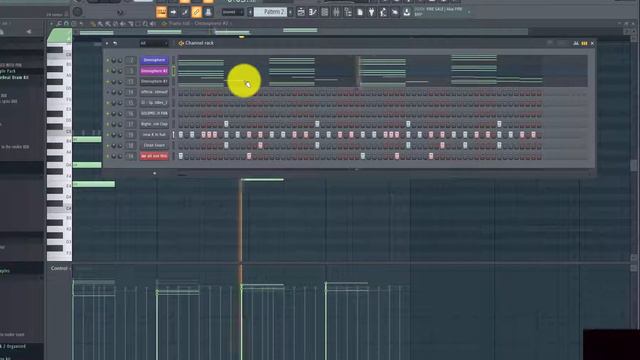Image resolution: width=640 pixels, height=360 pixels.
Task: Open the snap selector dropdown in toolbar
Action: pos(233,12)
